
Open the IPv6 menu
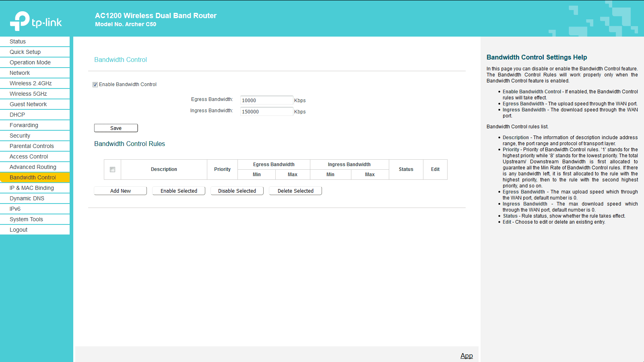[x=35, y=209]
